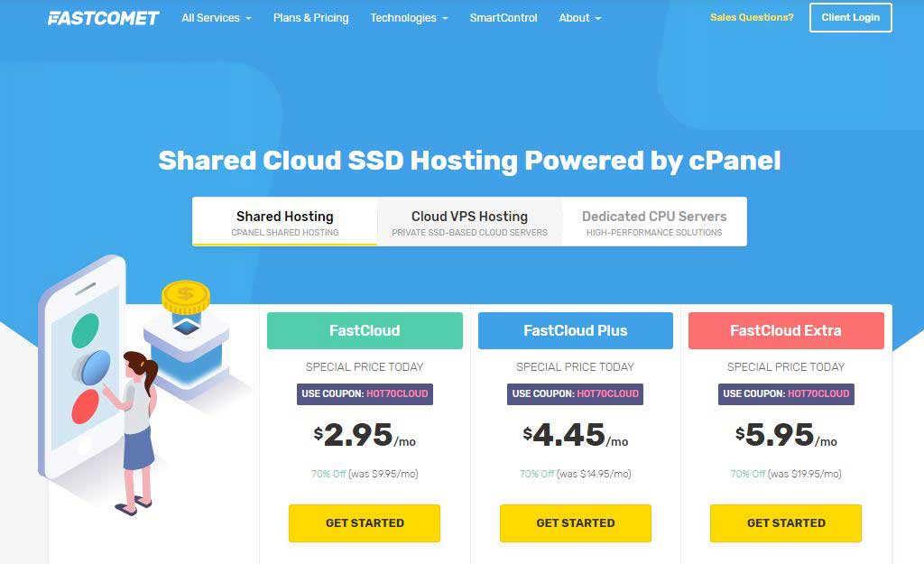Click the FastComet logo
Viewport: 924px width, 564px height.
coord(103,18)
